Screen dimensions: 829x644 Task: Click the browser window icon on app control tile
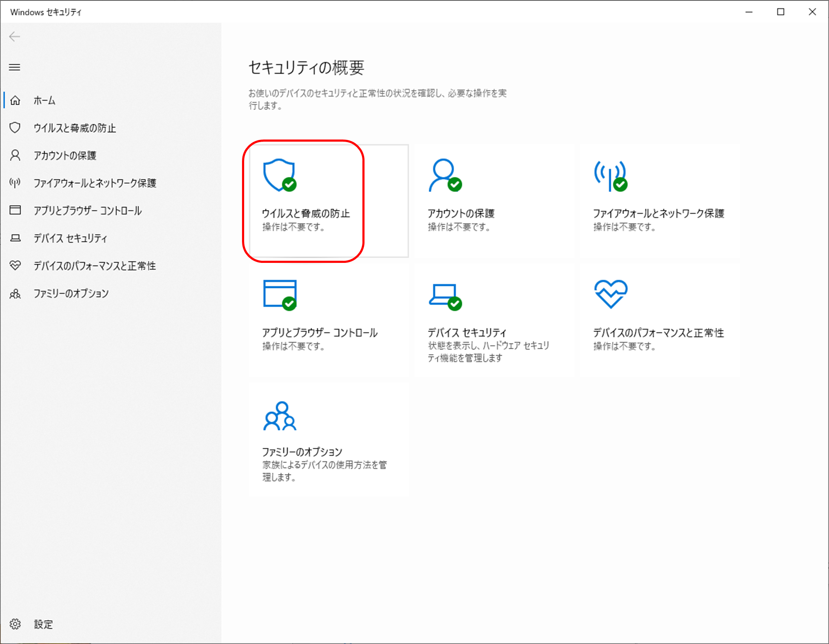point(279,294)
